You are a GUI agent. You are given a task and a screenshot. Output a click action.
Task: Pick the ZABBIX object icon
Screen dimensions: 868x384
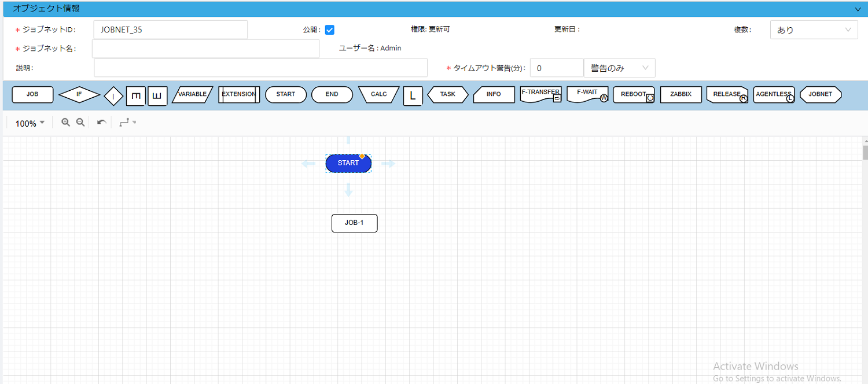[681, 94]
